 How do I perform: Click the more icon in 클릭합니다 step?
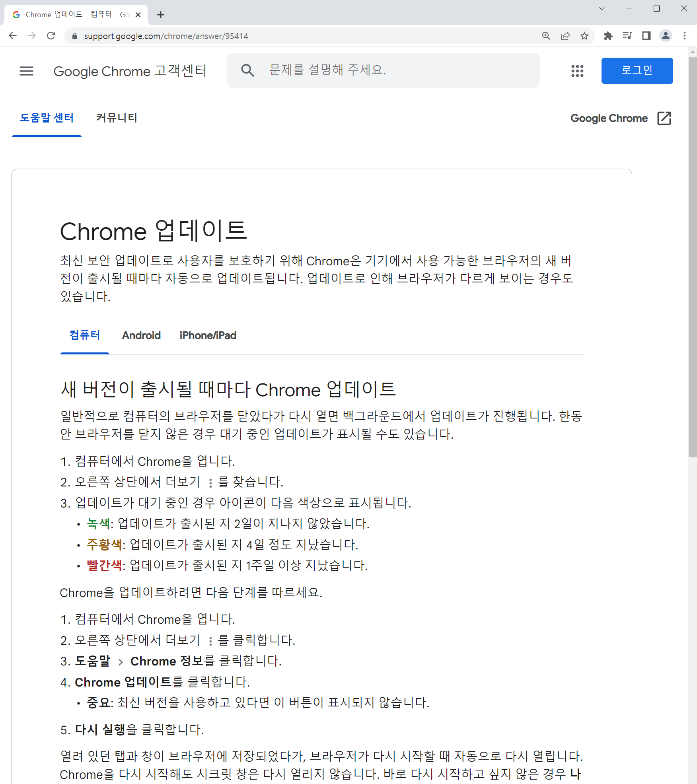pyautogui.click(x=210, y=640)
